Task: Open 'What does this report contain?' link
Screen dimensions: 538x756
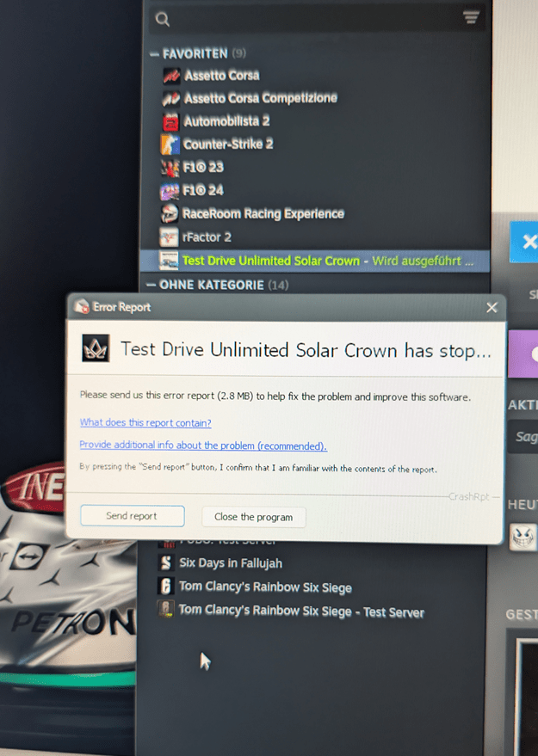Action: click(x=145, y=422)
